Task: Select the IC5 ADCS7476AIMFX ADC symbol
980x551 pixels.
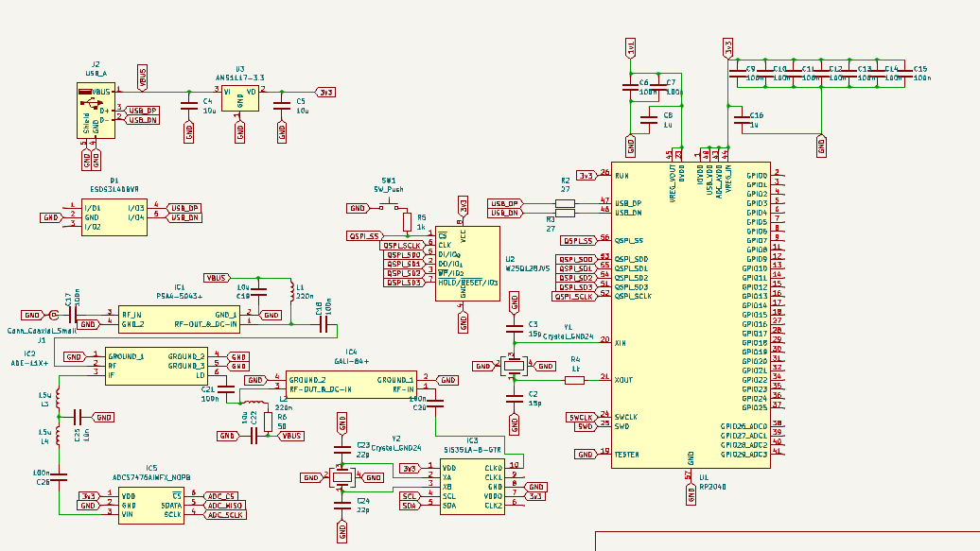Action: (x=151, y=506)
